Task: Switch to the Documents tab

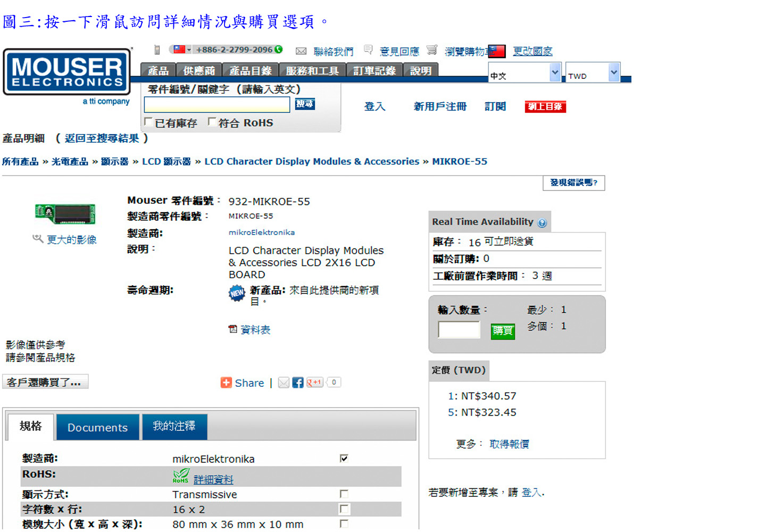Action: coord(97,427)
